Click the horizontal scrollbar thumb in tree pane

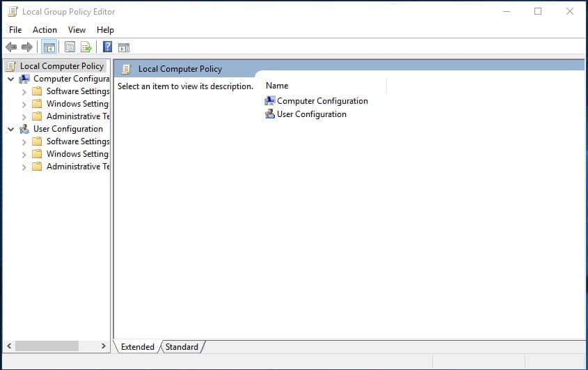[x=47, y=346]
